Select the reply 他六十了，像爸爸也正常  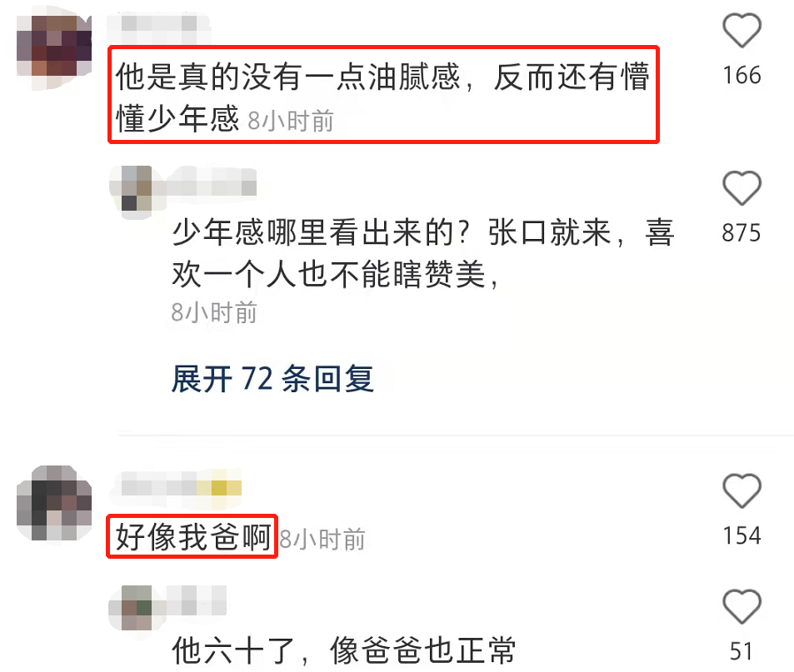pos(344,650)
